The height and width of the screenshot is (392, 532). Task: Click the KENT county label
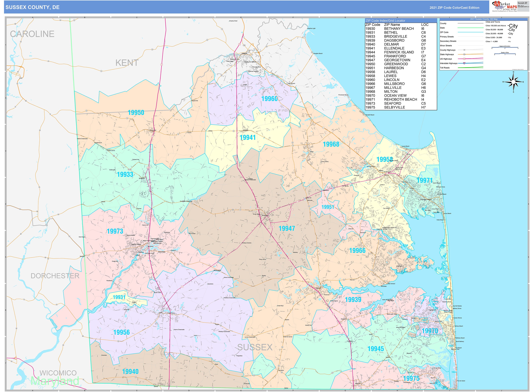pos(127,63)
